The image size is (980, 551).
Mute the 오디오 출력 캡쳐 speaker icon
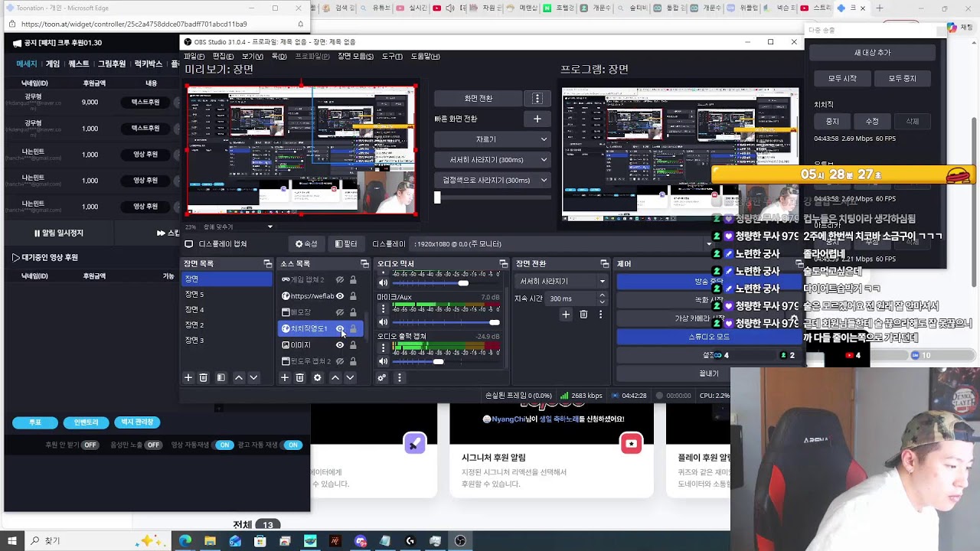384,361
